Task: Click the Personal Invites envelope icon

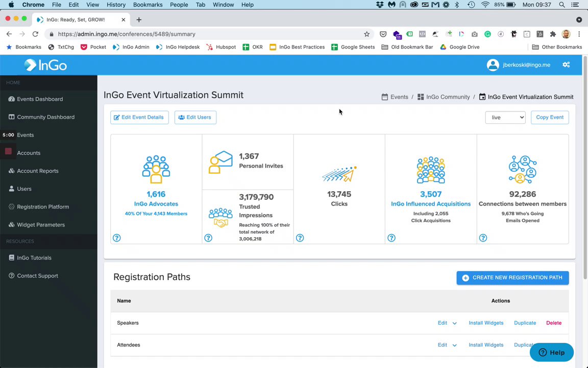Action: (220, 162)
